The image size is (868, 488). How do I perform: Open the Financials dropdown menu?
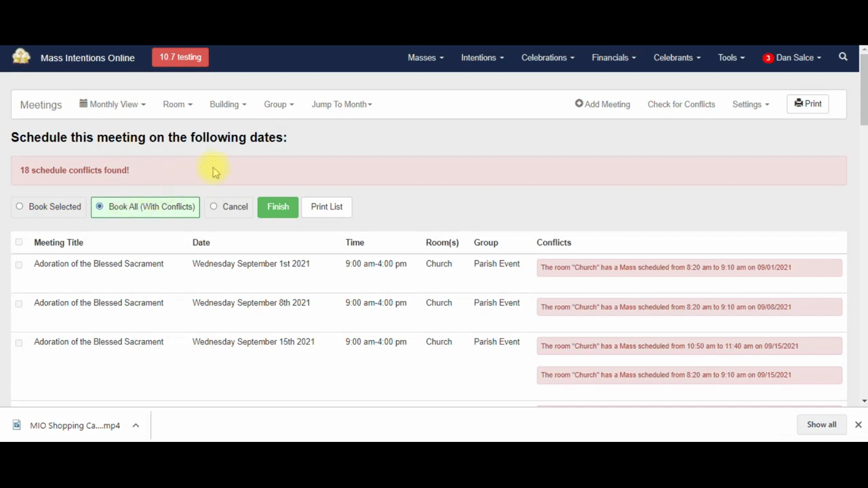coord(614,58)
